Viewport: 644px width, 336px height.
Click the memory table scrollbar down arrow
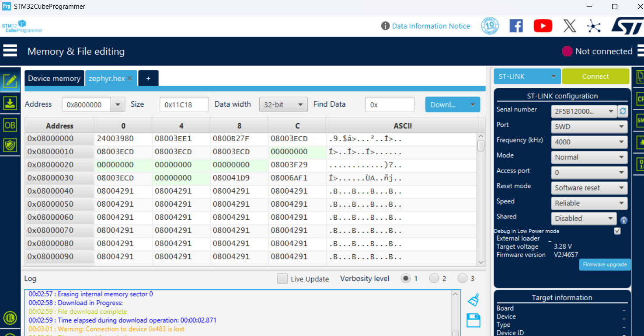coord(481,263)
